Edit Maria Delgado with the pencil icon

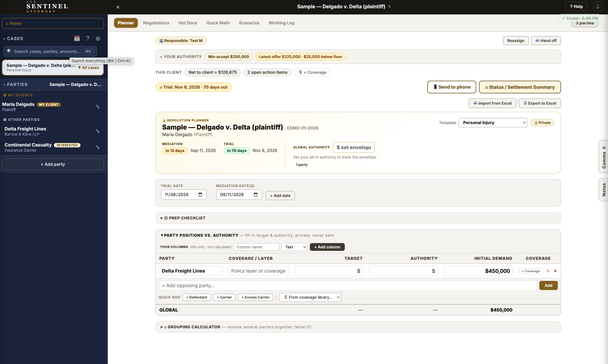tap(98, 107)
